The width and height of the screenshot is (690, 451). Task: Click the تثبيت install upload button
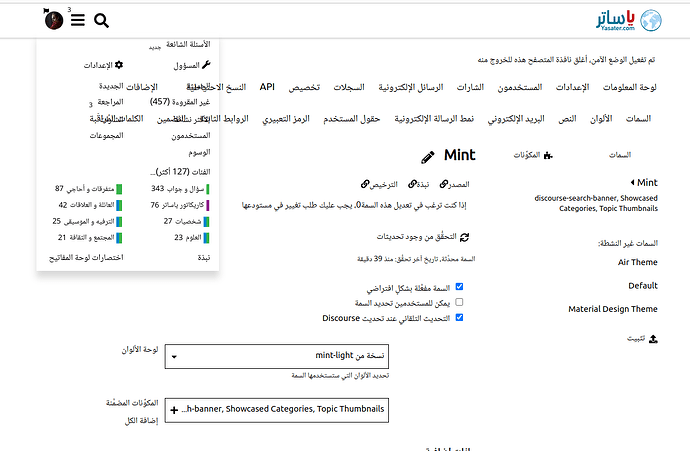point(642,339)
